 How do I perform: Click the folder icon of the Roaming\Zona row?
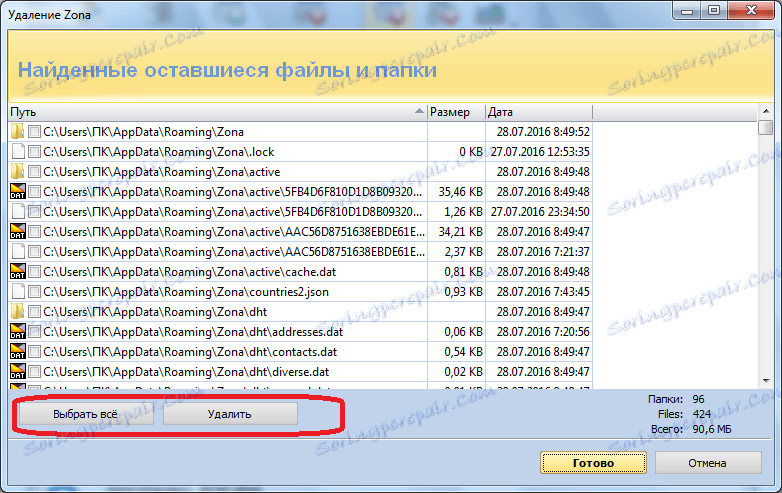(x=17, y=132)
